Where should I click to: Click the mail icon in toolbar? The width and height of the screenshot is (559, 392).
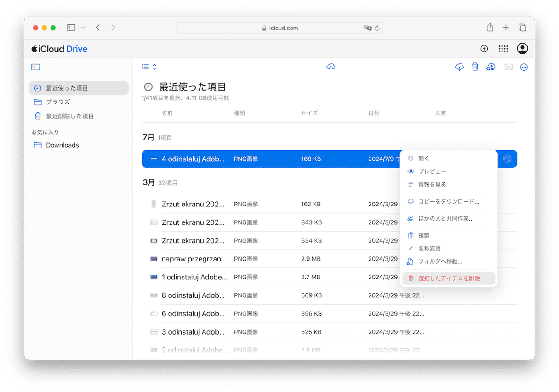(508, 67)
